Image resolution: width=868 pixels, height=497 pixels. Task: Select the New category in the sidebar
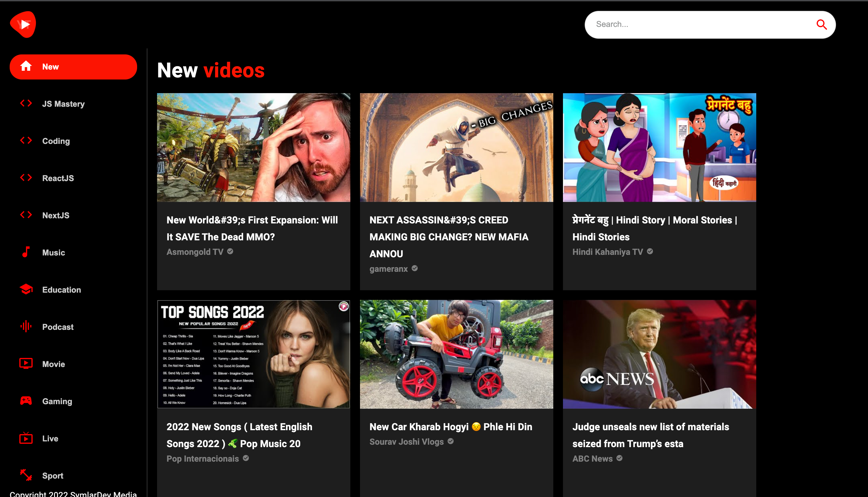click(x=73, y=67)
